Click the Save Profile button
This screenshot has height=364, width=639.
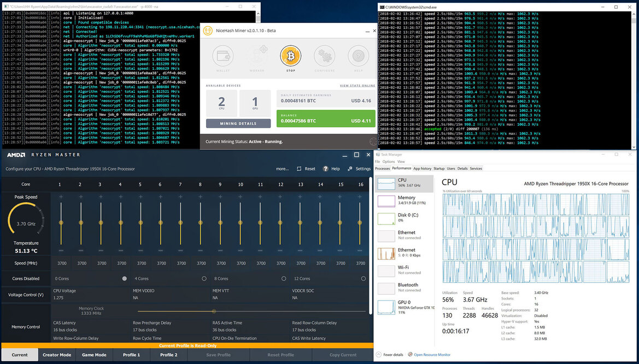(219, 355)
